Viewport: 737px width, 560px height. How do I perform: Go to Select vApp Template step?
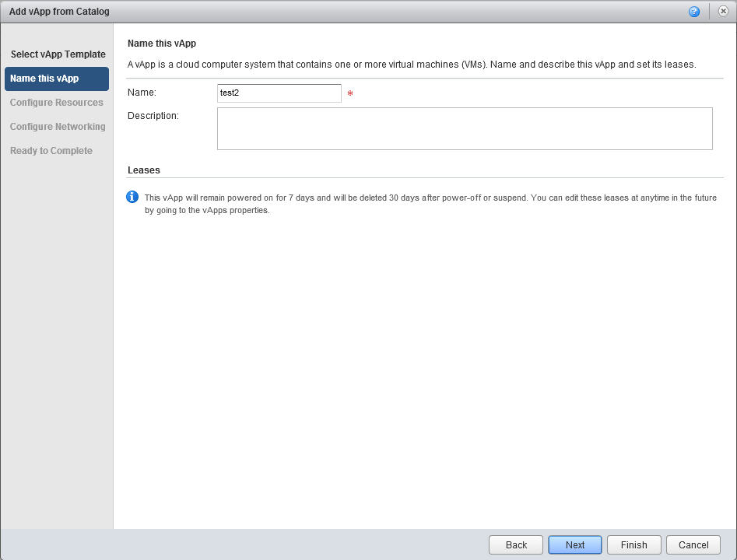(x=58, y=54)
